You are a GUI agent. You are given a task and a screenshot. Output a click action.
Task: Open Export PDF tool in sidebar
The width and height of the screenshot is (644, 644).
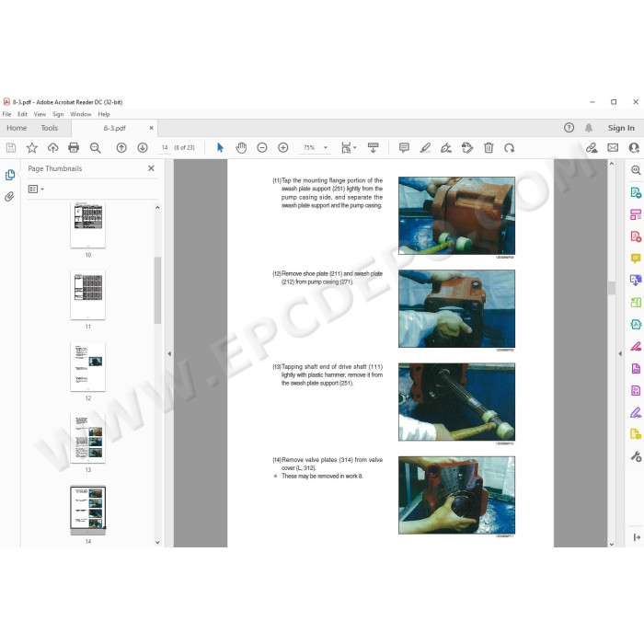click(x=636, y=192)
